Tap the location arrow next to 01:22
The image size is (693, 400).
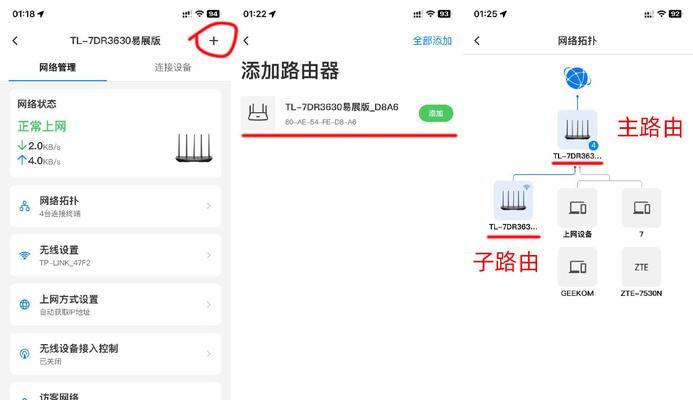273,14
